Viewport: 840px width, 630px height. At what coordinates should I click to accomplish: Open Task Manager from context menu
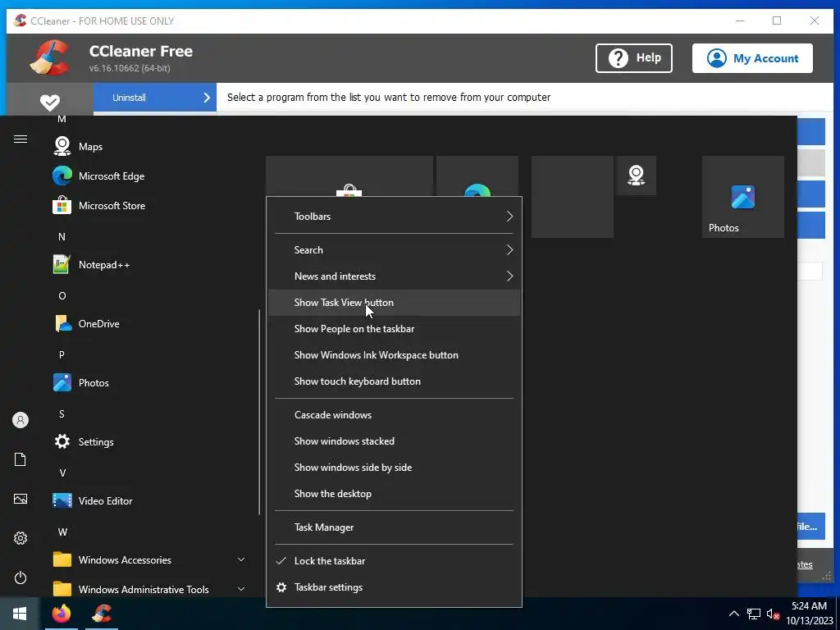(x=394, y=527)
